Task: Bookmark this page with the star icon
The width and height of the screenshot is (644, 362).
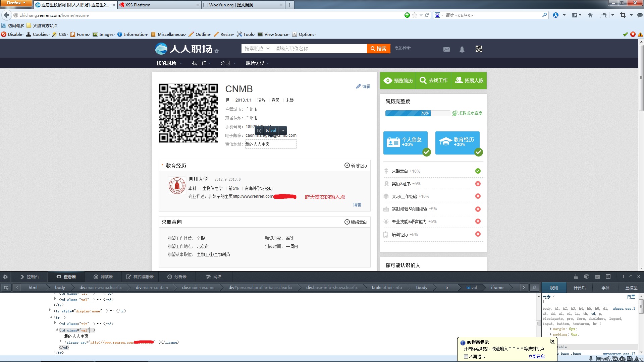Action: 415,15
